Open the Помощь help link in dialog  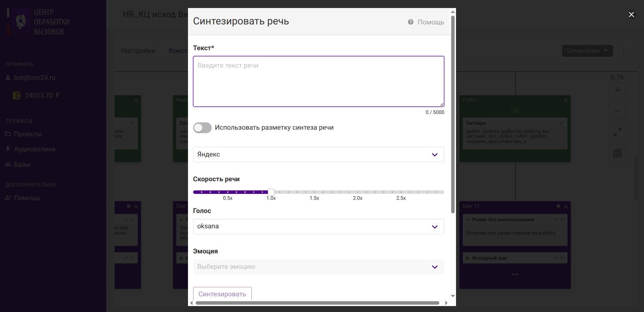pos(431,22)
